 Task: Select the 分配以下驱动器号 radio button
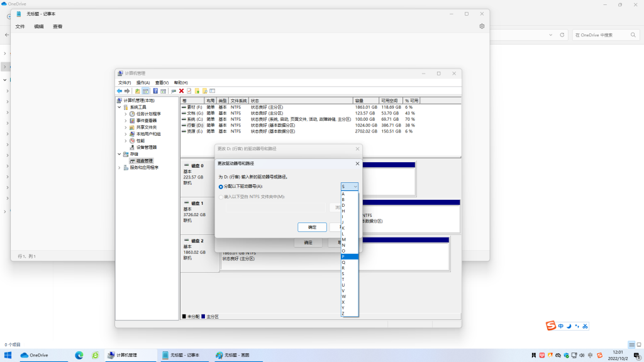(x=221, y=187)
